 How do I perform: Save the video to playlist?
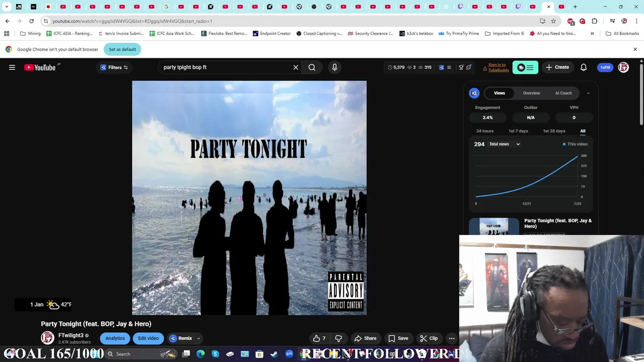[x=398, y=338]
